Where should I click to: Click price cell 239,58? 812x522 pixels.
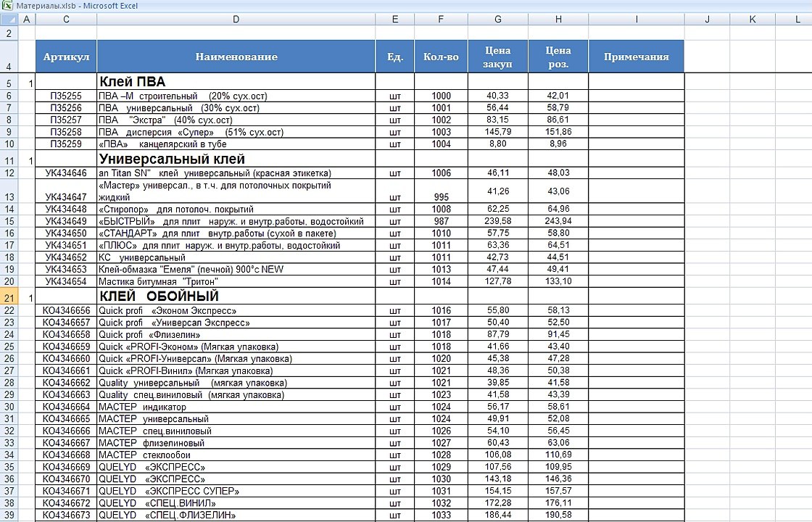click(497, 221)
